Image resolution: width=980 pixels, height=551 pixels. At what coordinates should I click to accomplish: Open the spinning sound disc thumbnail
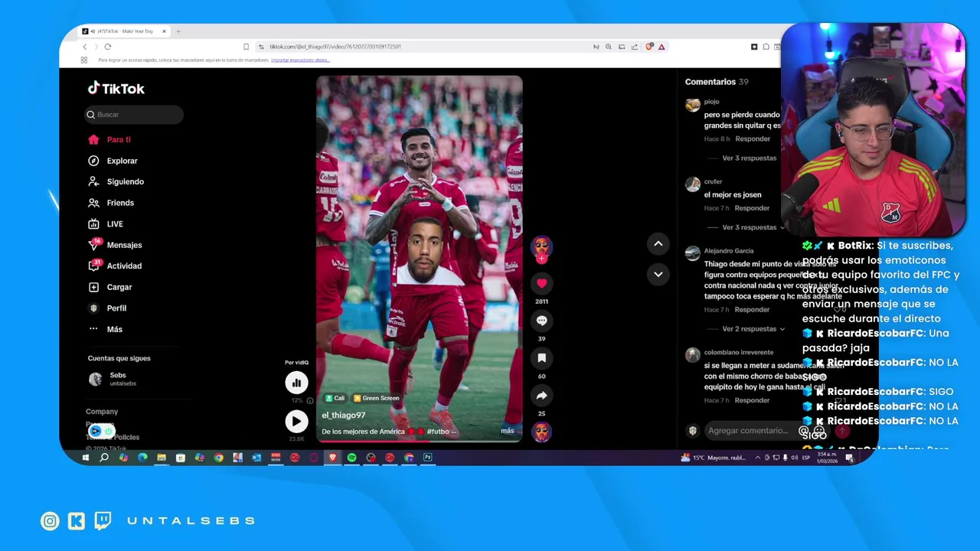tap(541, 432)
